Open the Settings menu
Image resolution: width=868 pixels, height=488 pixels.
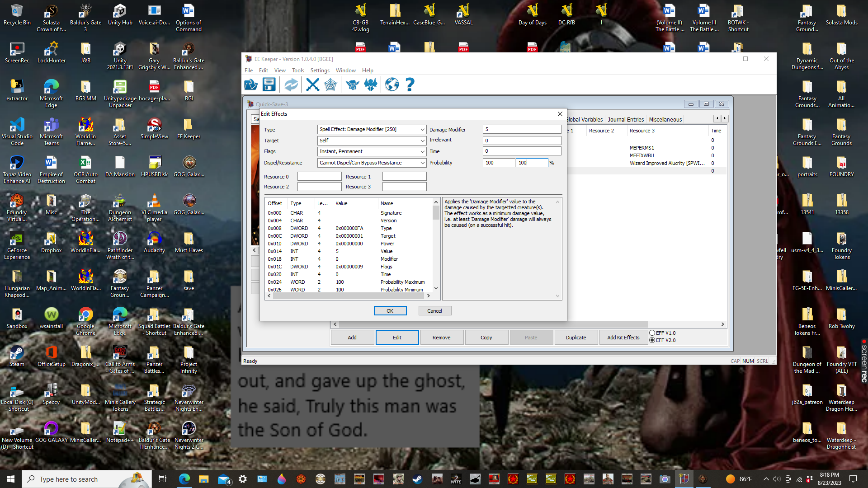click(x=320, y=70)
